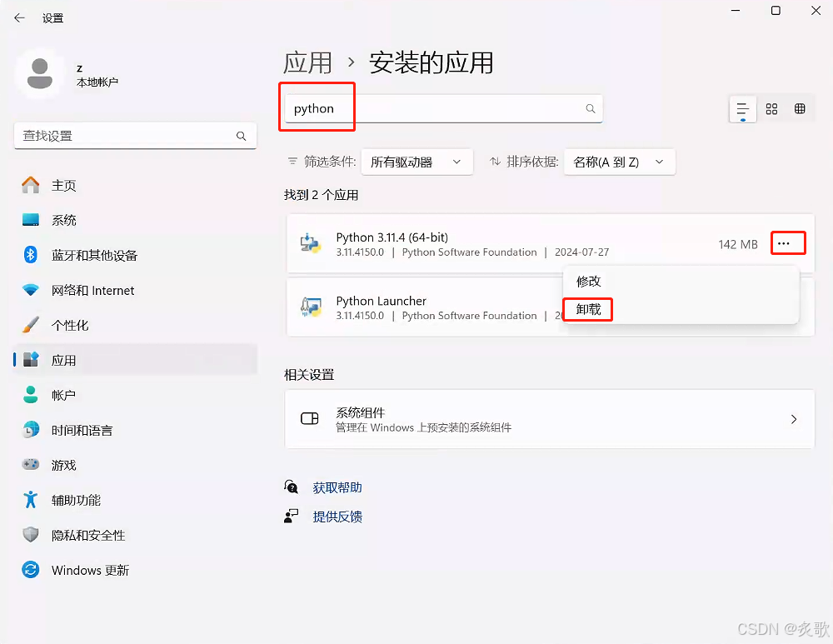Screen dimensions: 833x644
Task: Open the 名称(A 到 Z) sort dropdown
Action: click(x=620, y=162)
